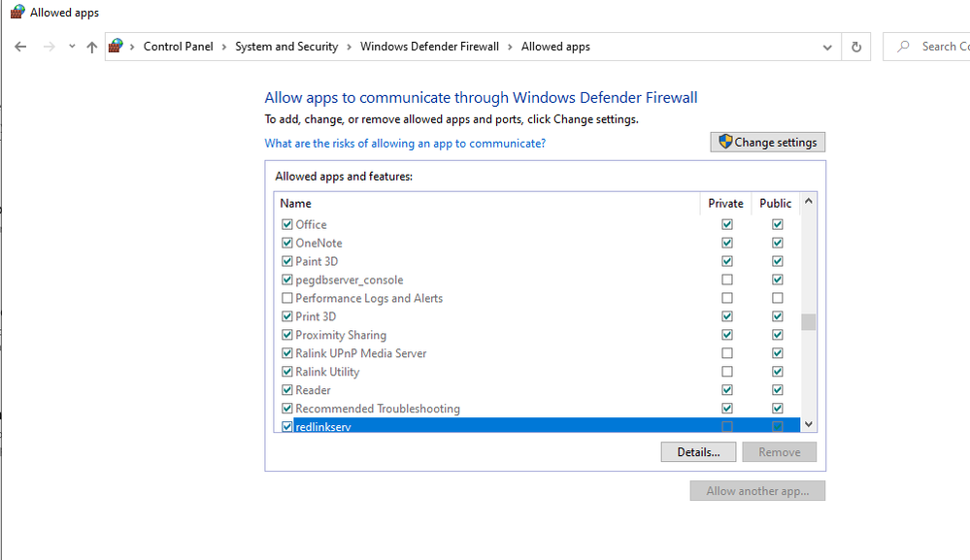Click the Up one level arrow
The image size is (970, 560).
coord(92,47)
